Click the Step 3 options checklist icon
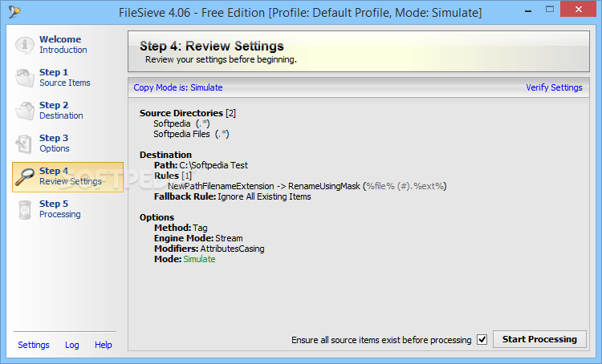The image size is (602, 364). pyautogui.click(x=25, y=144)
